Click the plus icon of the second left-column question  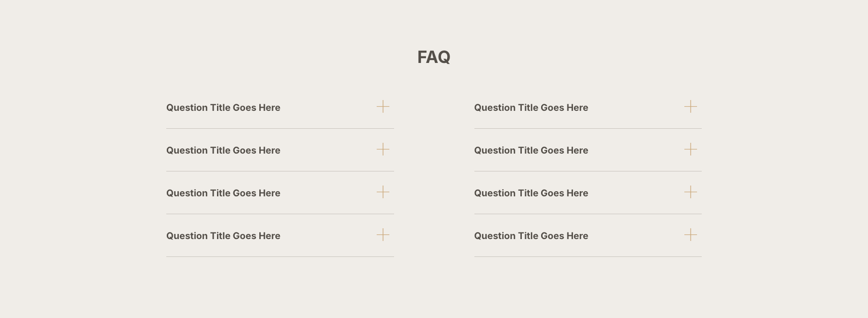(383, 149)
